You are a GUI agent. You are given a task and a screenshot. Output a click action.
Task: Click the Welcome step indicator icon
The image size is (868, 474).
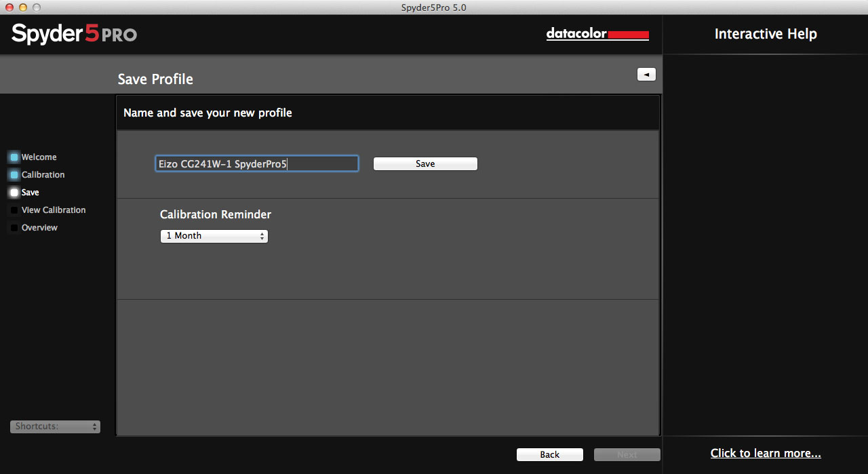[14, 157]
